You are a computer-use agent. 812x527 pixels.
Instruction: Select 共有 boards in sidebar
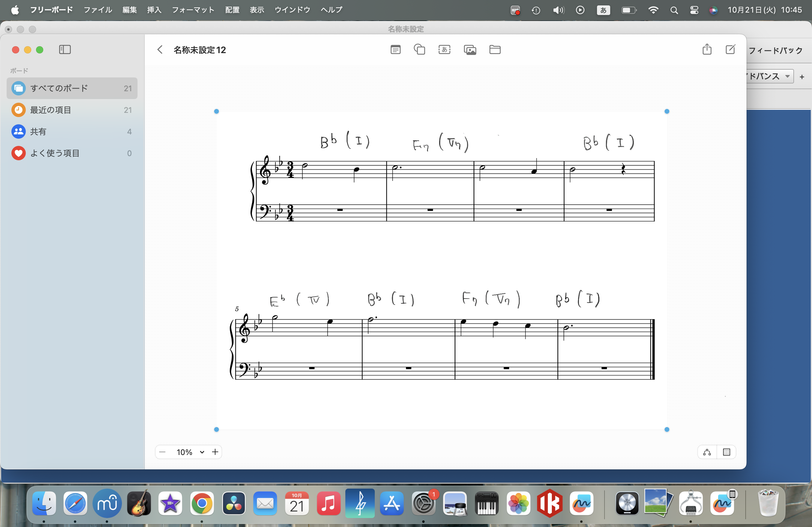38,131
